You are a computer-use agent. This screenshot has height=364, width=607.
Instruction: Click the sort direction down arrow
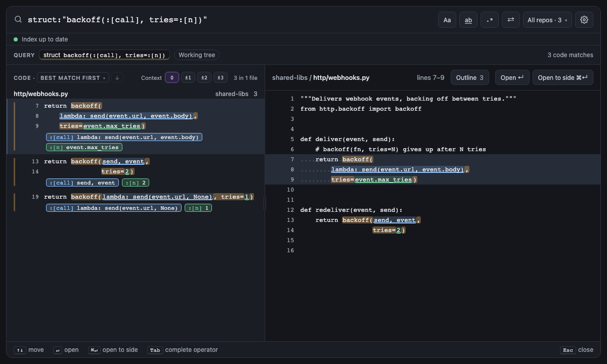[x=117, y=78]
